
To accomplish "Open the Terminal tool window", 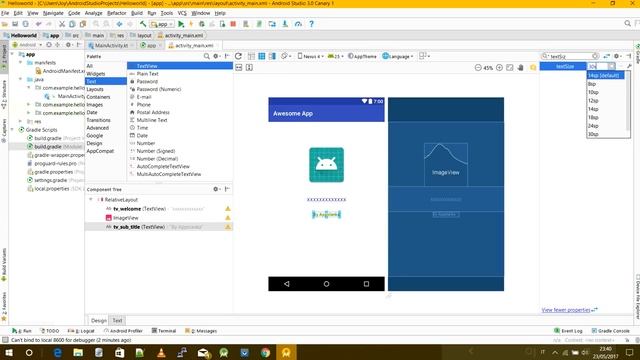I will click(164, 331).
